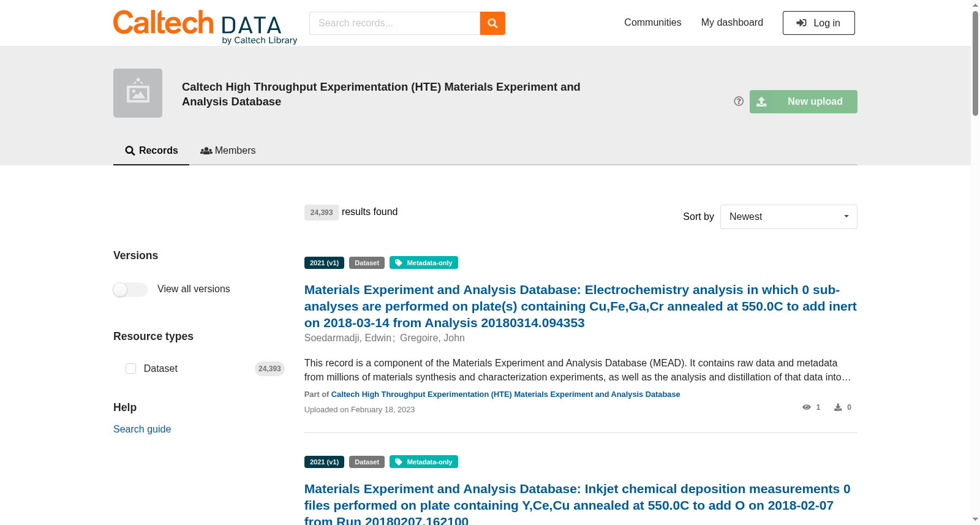The height and width of the screenshot is (525, 980).
Task: Click the orange search magnifier button
Action: click(x=492, y=23)
